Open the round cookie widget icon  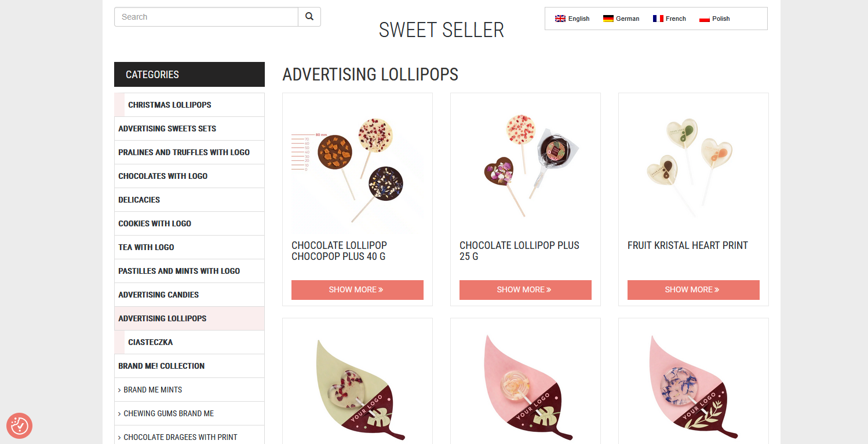19,426
